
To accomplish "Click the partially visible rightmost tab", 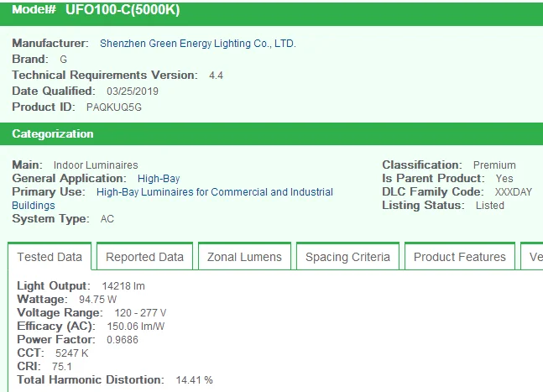I will 532,257.
